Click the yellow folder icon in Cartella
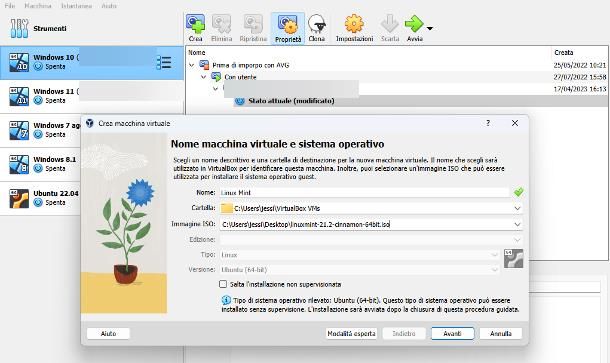Image resolution: width=610 pixels, height=363 pixels. (x=226, y=208)
